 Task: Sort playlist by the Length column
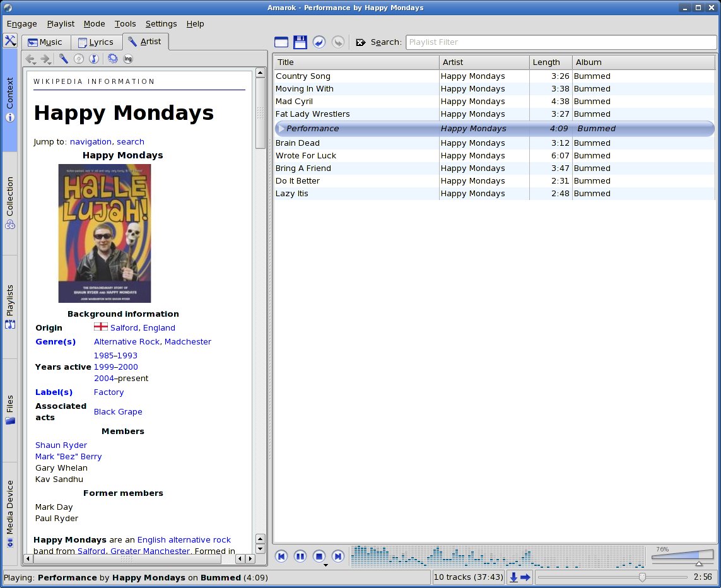pyautogui.click(x=551, y=62)
